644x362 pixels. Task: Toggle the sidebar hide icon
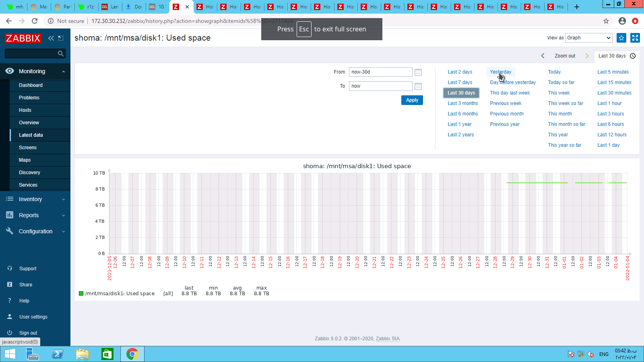pyautogui.click(x=61, y=38)
